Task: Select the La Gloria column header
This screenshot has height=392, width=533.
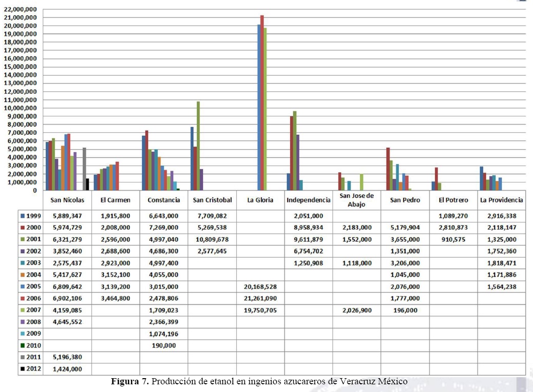Action: 260,200
